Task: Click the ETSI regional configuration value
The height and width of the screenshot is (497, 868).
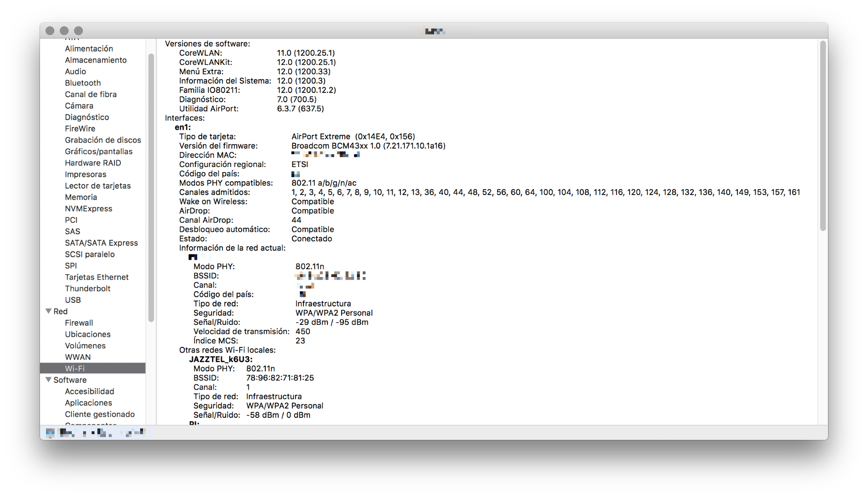Action: point(300,164)
